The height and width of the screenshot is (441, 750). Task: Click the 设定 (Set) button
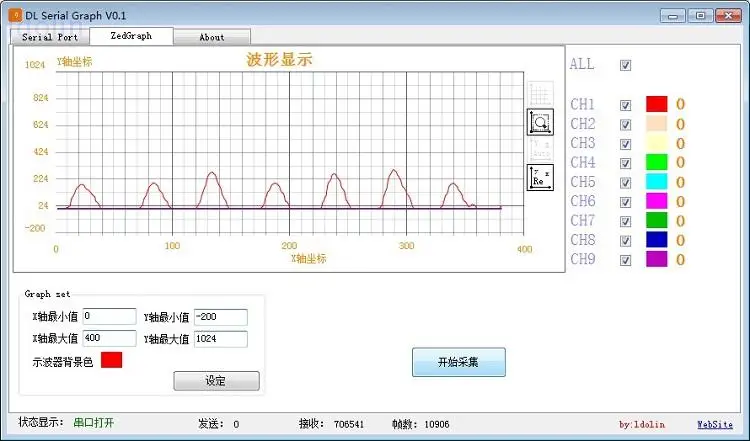[216, 381]
